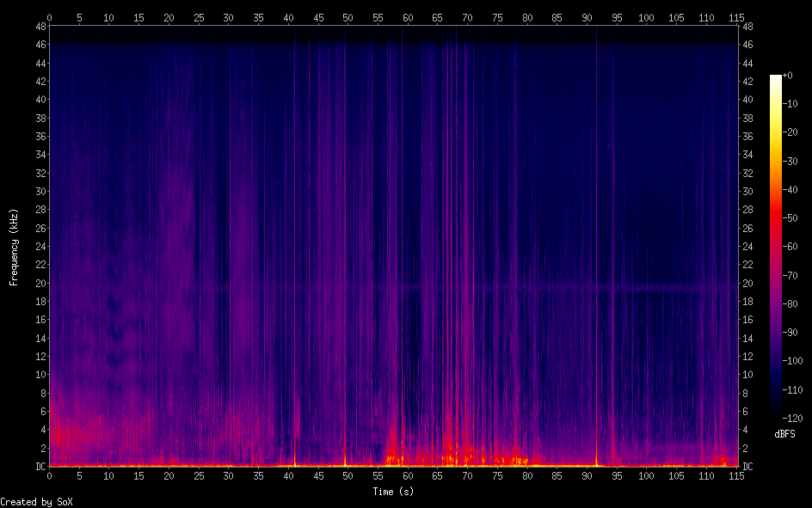Image resolution: width=812 pixels, height=508 pixels.
Task: Click the 20 kHz label on right frequency axis
Action: pyautogui.click(x=747, y=283)
